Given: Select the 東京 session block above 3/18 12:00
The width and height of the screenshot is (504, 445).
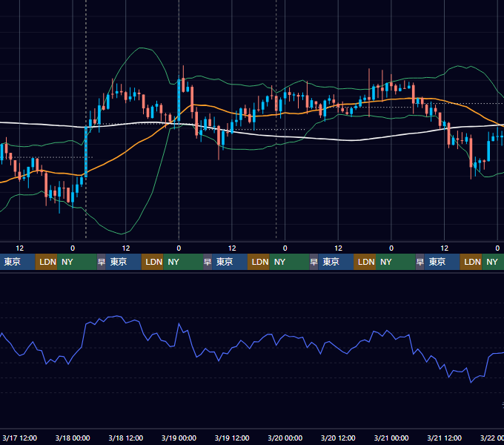Looking at the screenshot, I should [x=124, y=262].
